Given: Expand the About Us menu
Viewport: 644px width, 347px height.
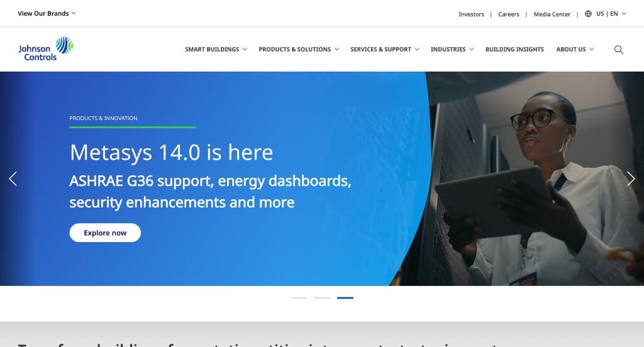Looking at the screenshot, I should 575,49.
